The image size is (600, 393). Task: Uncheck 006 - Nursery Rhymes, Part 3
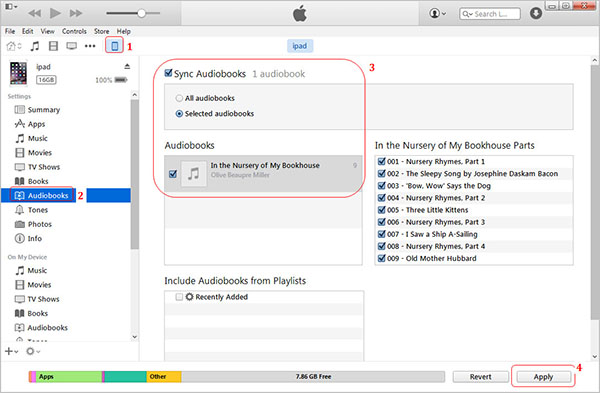[382, 222]
